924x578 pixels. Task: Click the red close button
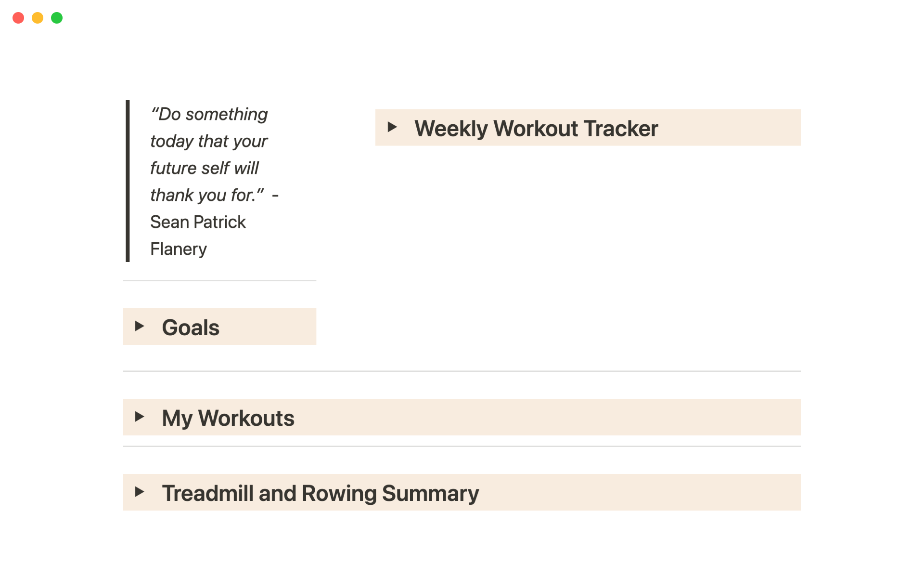pyautogui.click(x=18, y=18)
